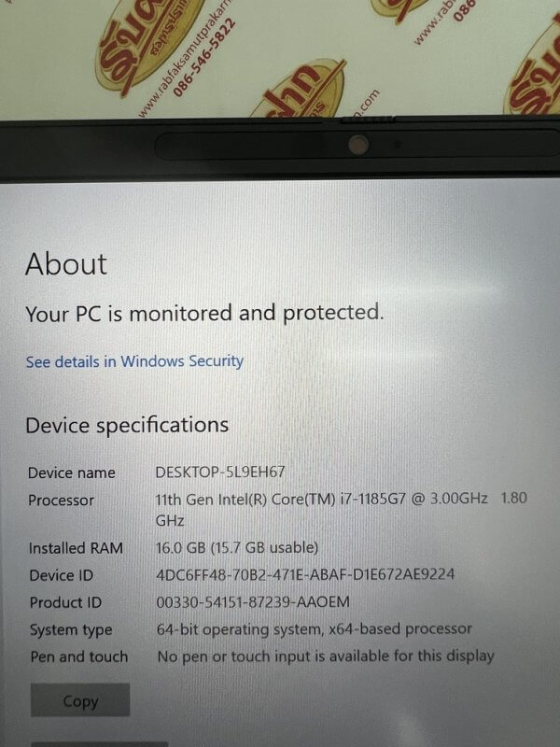Image resolution: width=560 pixels, height=747 pixels.
Task: Open See details in Windows Security link
Action: coord(134,361)
